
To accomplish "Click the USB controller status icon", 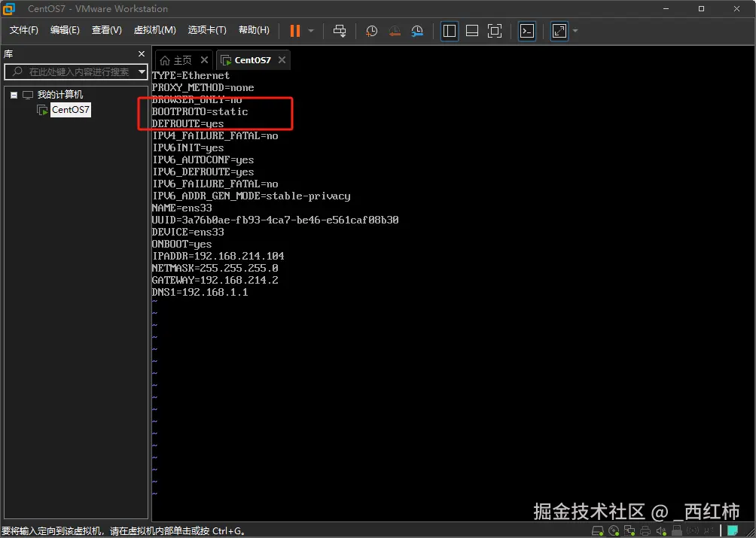I will (676, 530).
